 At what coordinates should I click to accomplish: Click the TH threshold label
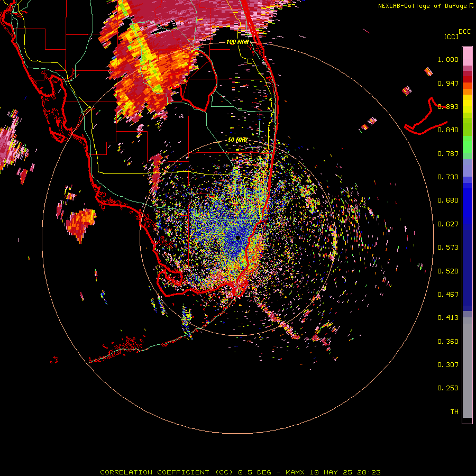point(454,412)
